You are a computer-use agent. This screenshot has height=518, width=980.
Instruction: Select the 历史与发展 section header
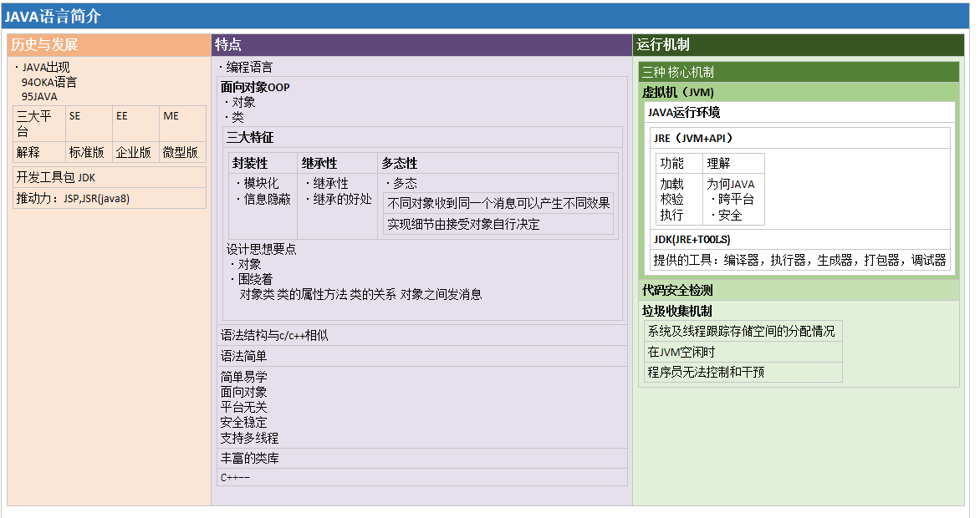pos(109,45)
